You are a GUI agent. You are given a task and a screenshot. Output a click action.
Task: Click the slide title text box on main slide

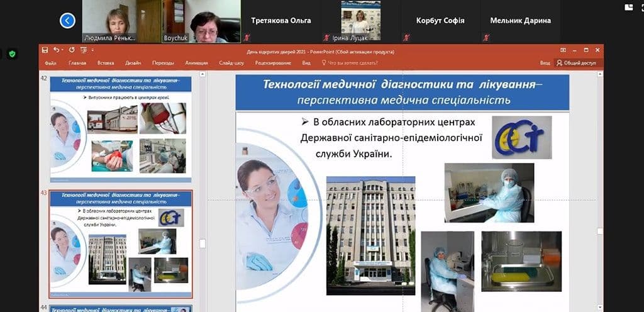[402, 92]
